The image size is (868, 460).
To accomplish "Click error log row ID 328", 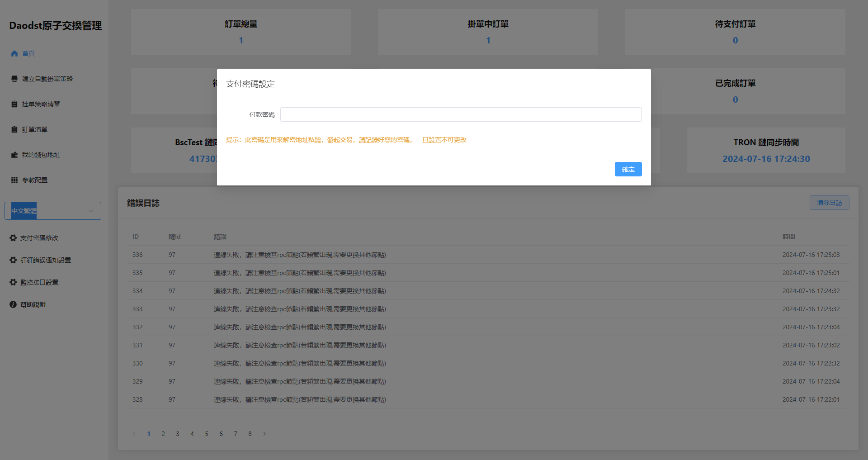I will (488, 399).
